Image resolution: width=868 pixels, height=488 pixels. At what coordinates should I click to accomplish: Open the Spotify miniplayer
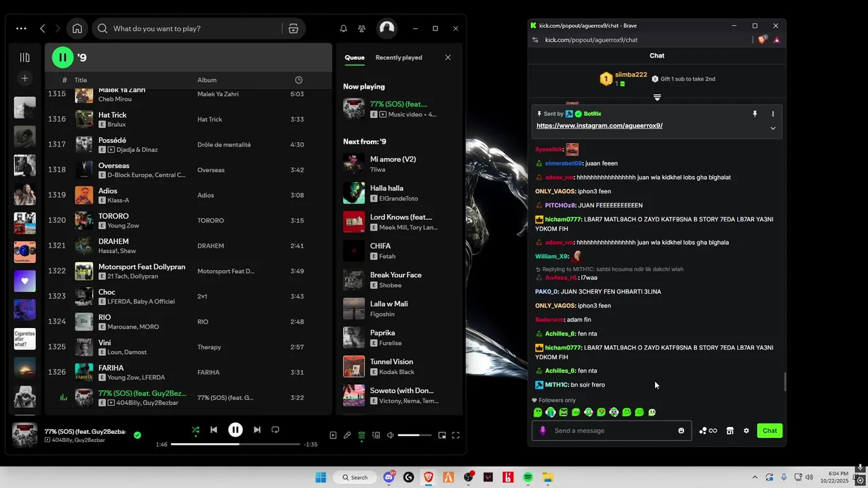pyautogui.click(x=442, y=435)
